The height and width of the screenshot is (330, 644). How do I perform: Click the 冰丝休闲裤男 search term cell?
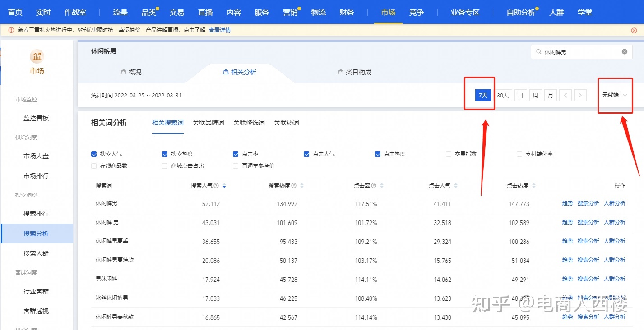tap(112, 298)
